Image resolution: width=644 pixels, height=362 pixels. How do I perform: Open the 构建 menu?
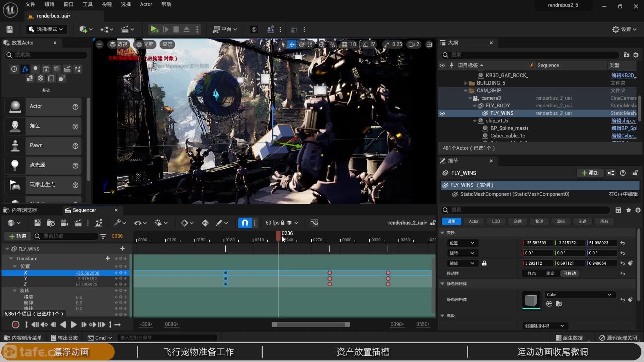coord(107,4)
